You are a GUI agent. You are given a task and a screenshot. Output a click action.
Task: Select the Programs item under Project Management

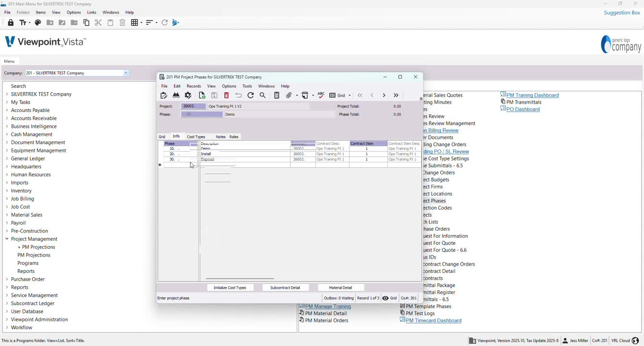point(28,263)
